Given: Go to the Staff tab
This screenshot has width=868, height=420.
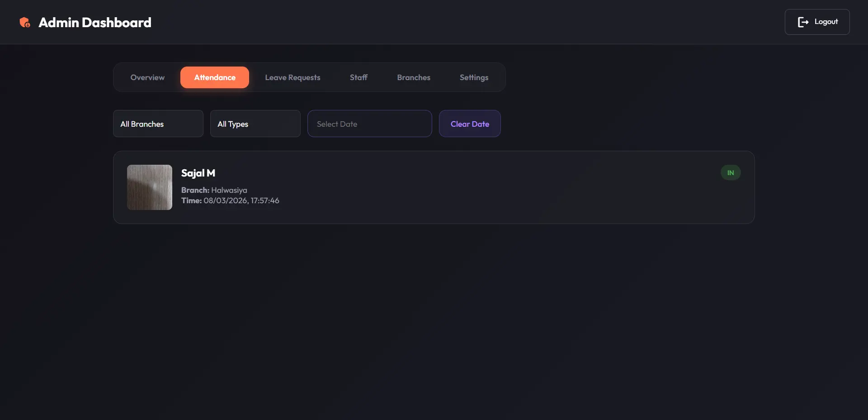Looking at the screenshot, I should (359, 77).
